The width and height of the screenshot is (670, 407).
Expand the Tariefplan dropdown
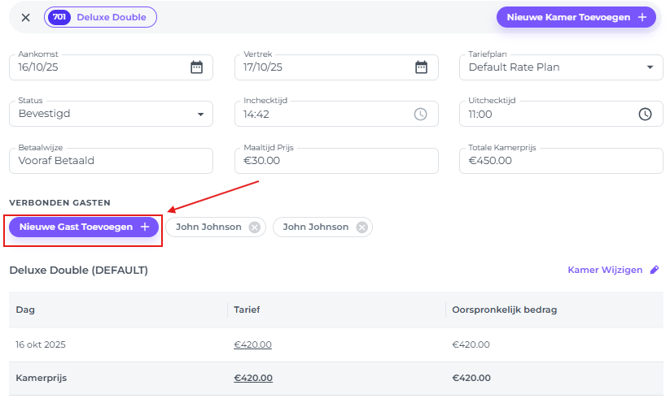click(649, 68)
